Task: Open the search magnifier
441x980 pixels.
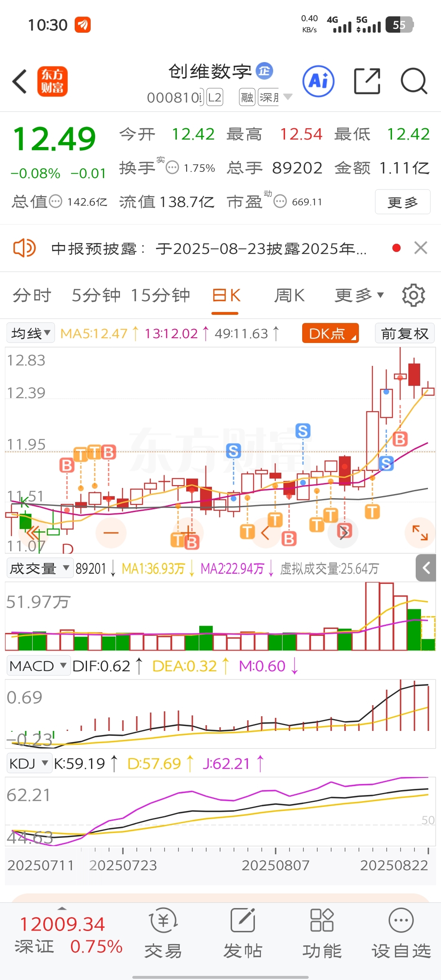Action: 414,81
